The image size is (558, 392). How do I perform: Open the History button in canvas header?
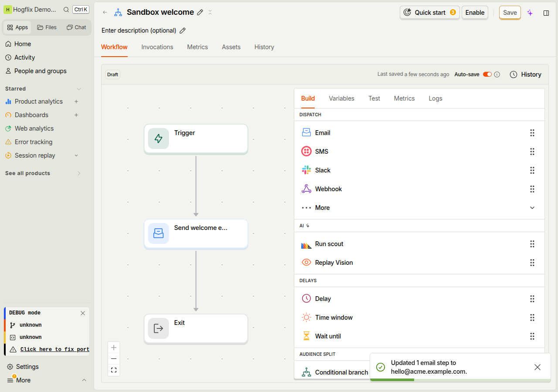pos(526,74)
